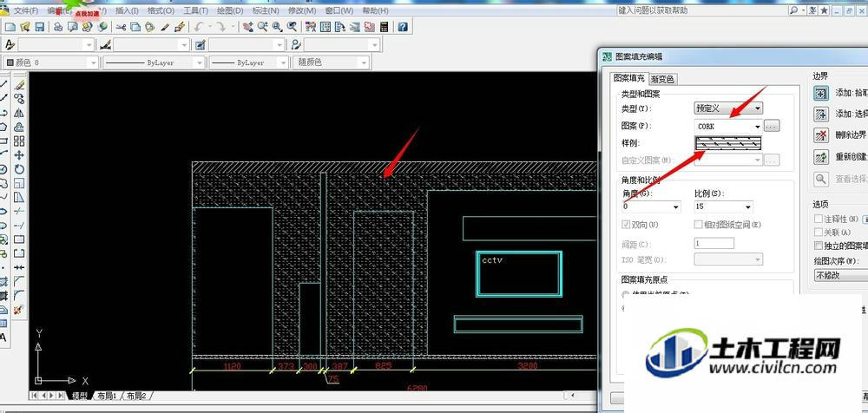The height and width of the screenshot is (413, 868).
Task: Open the 绘图次序 不修改 dropdown
Action: (840, 275)
